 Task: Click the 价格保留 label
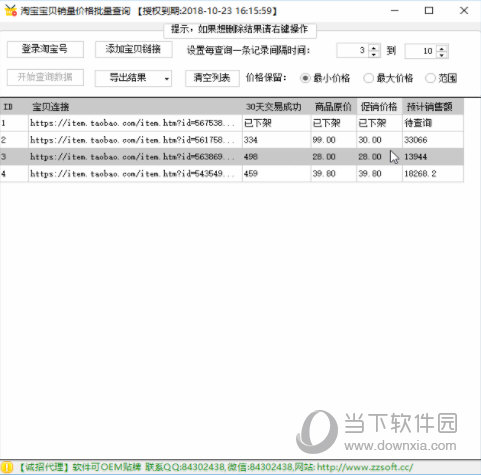266,78
